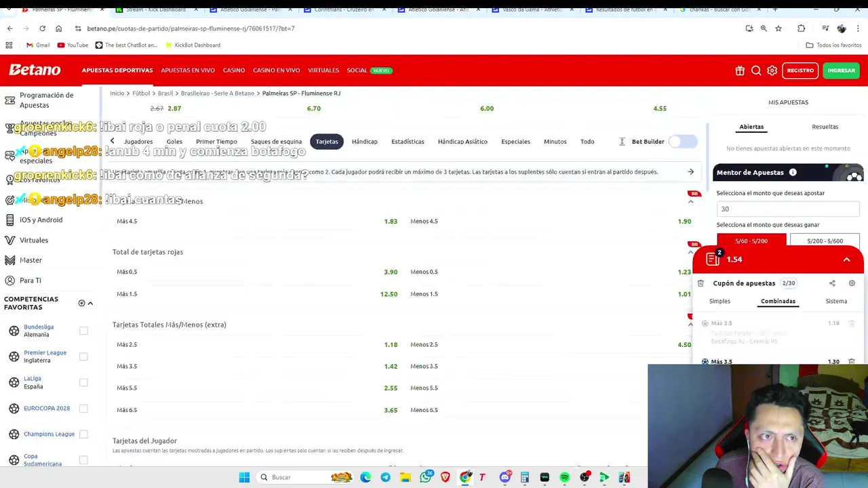Viewport: 868px width, 488px height.
Task: Collapse Tarjetas Totales Más/Menos (extra) market
Action: pos(690,325)
